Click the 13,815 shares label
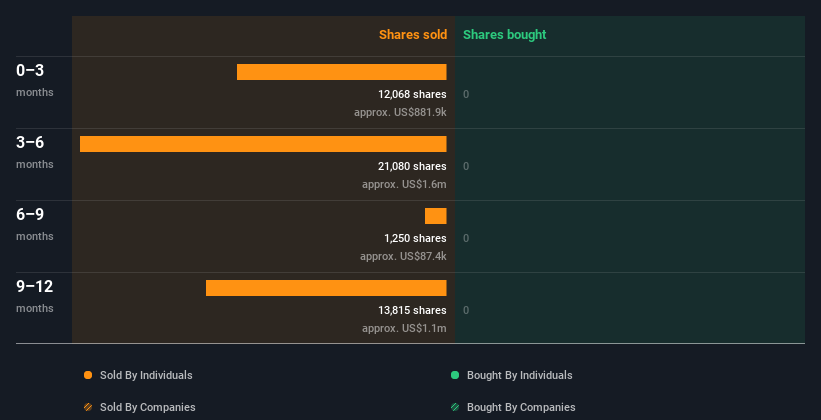Viewport: 821px width, 420px height. (x=413, y=310)
